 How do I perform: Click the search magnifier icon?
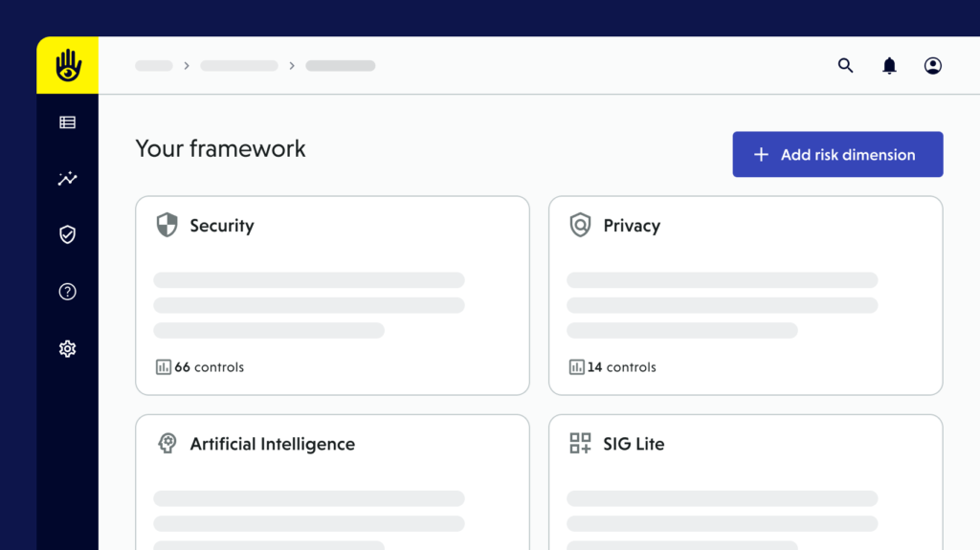845,66
